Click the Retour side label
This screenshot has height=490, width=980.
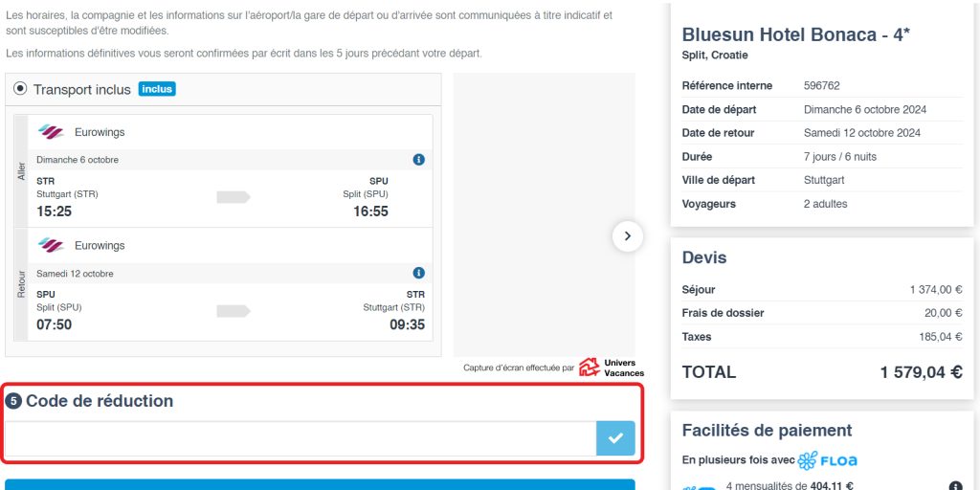22,284
